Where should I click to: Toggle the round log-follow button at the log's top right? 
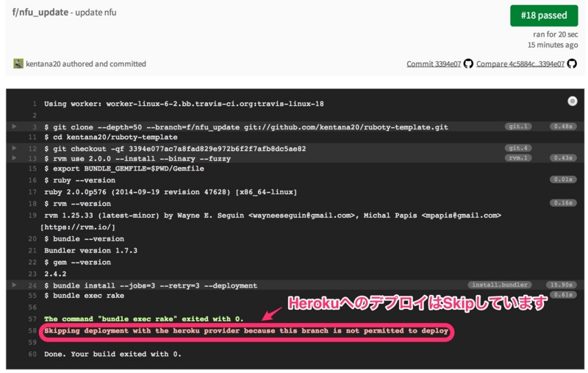pyautogui.click(x=572, y=101)
